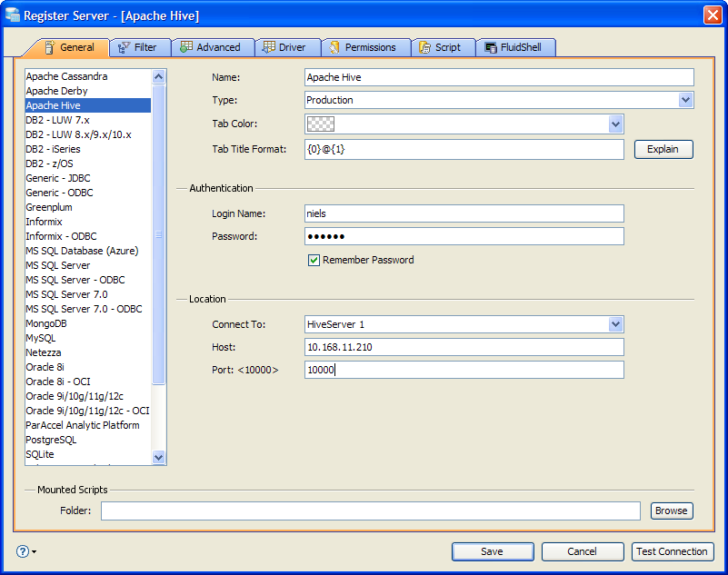Open the Tab Color dropdown arrow
This screenshot has height=575, width=728.
pyautogui.click(x=615, y=124)
